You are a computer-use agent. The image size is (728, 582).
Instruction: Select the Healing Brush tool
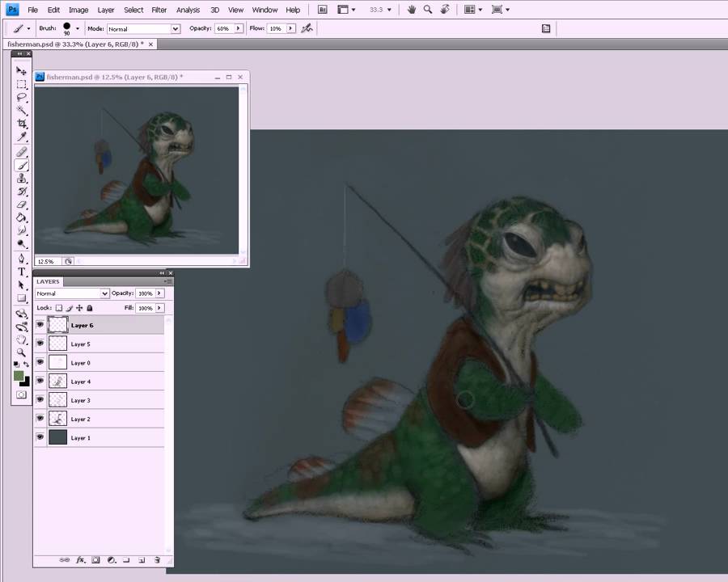pyautogui.click(x=21, y=152)
